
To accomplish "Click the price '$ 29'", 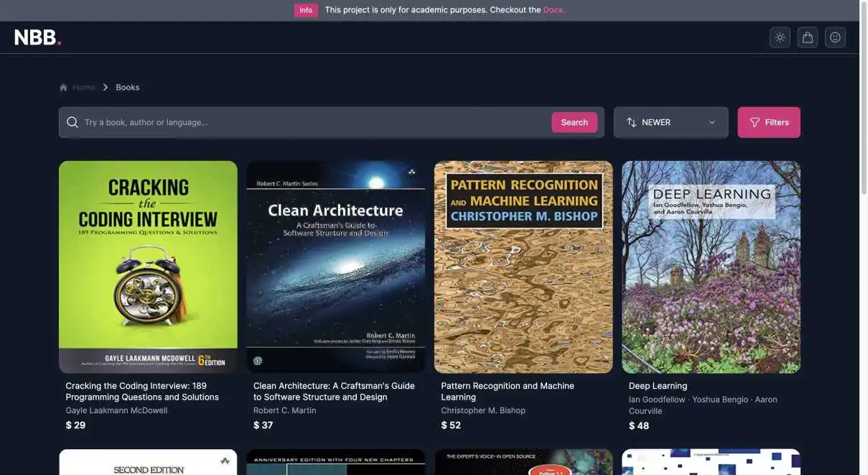I will (x=75, y=425).
